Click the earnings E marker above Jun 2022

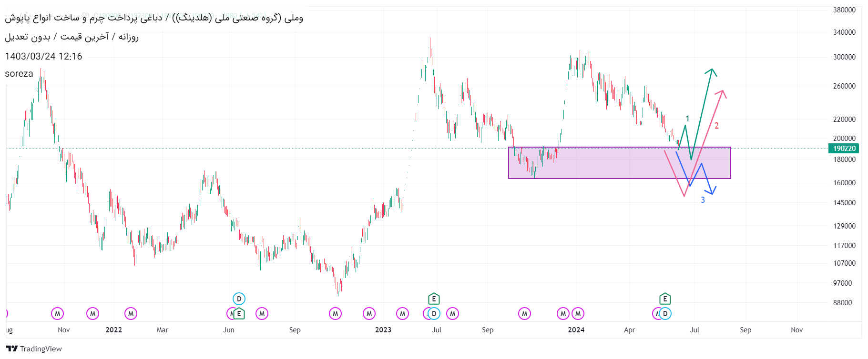(x=239, y=313)
